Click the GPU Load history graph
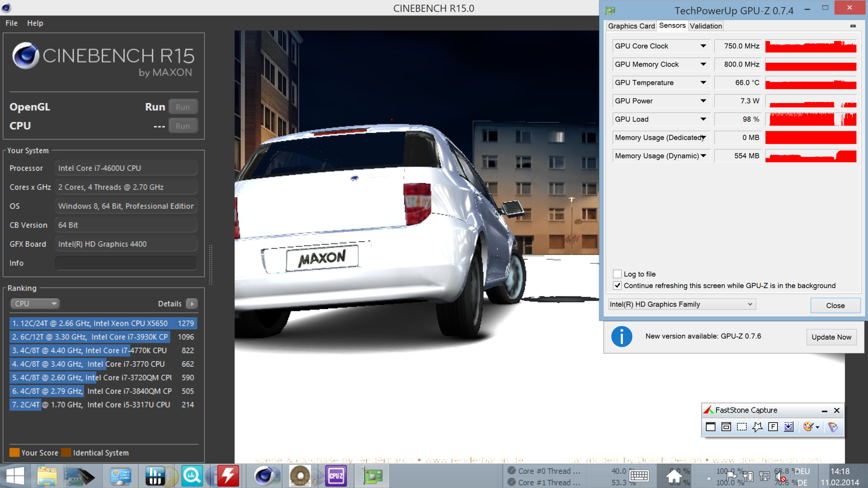 pyautogui.click(x=811, y=119)
